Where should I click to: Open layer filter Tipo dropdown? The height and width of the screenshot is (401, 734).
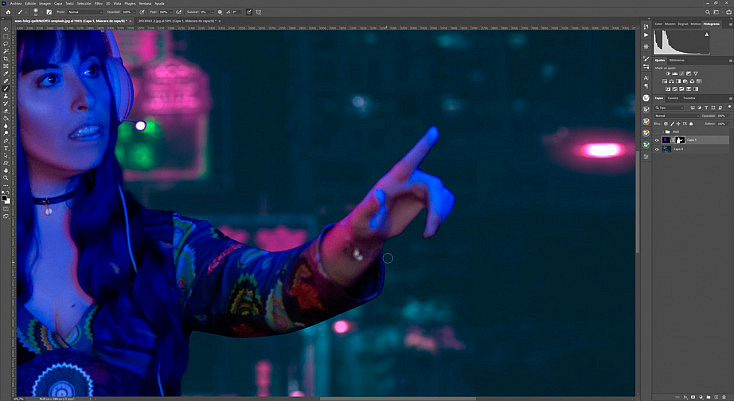point(669,108)
